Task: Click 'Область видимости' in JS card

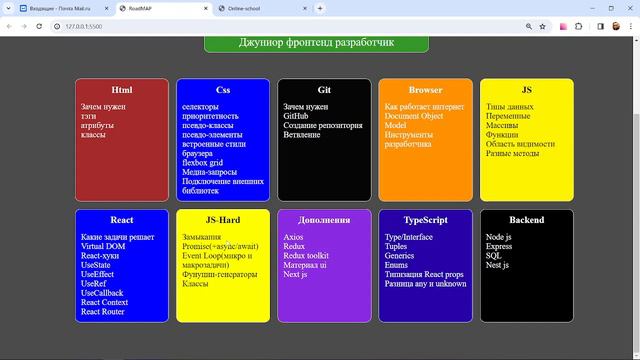Action: [520, 144]
